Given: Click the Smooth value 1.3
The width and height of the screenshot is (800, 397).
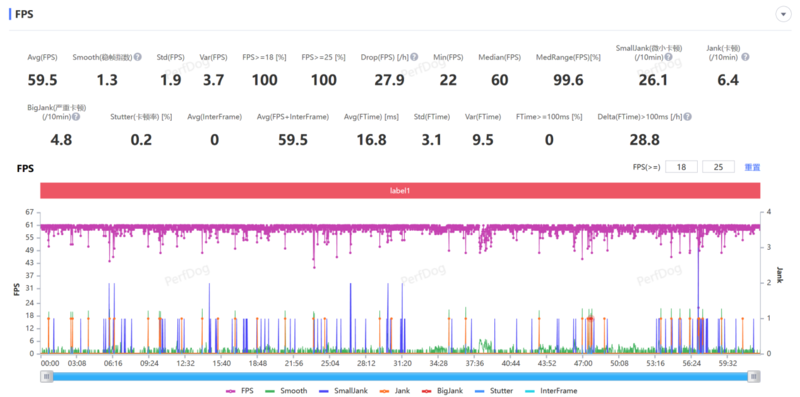Looking at the screenshot, I should [107, 80].
